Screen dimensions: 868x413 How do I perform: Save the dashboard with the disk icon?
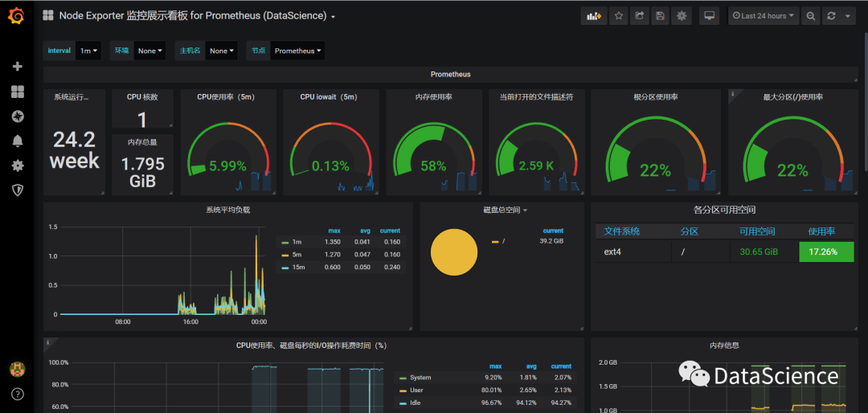pos(660,16)
